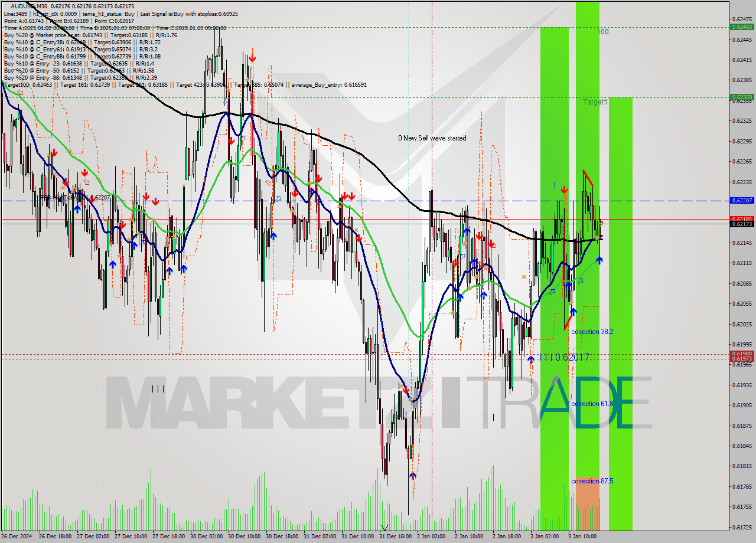
Task: Click the orange 'correction 87.5' zone block
Action: pyautogui.click(x=588, y=503)
